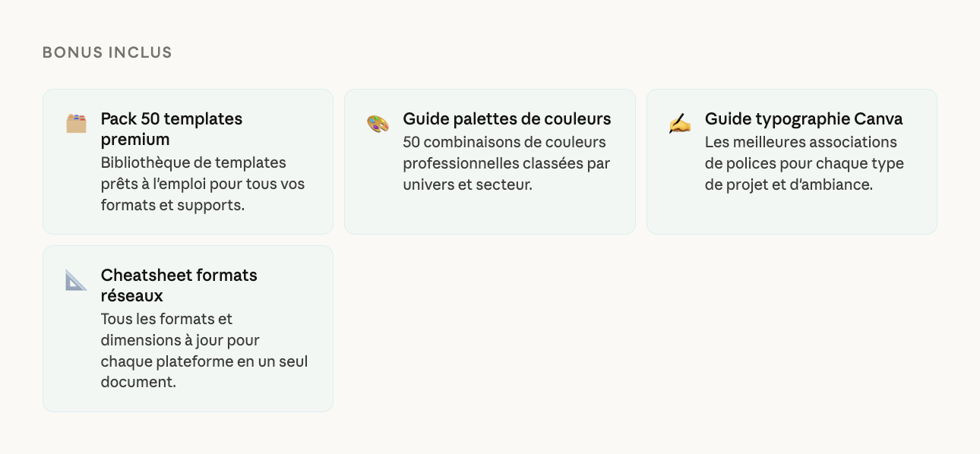Screen dimensions: 980x454
Task: Click the "Les meilleures associations" description text
Action: 800,142
